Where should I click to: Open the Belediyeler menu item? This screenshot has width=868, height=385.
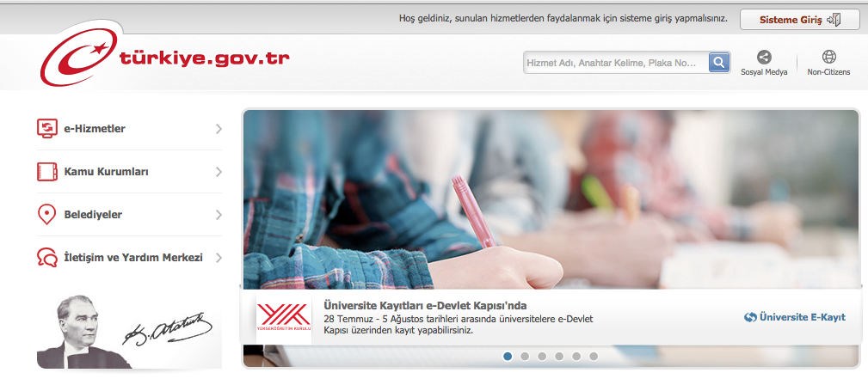click(x=93, y=215)
